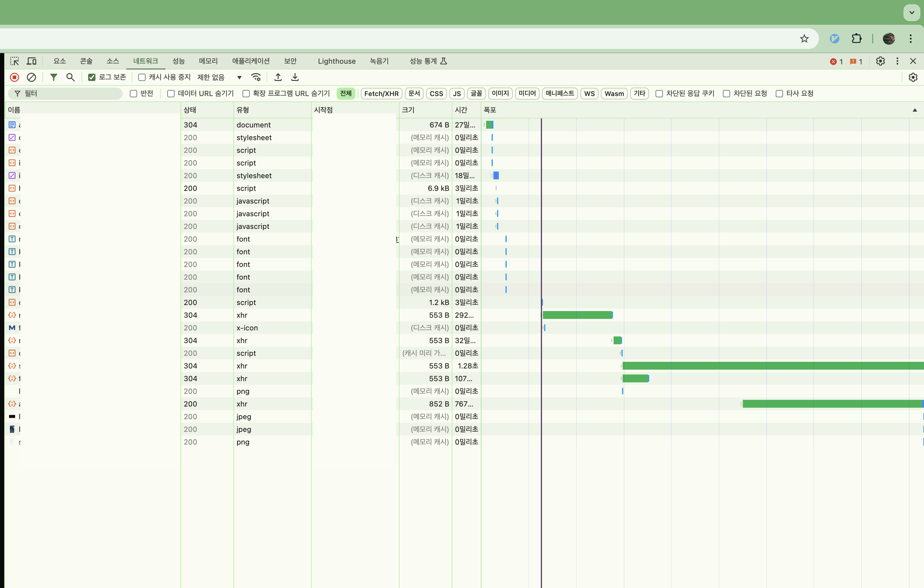This screenshot has height=588, width=924.
Task: Click the import HAR upload icon
Action: [278, 77]
